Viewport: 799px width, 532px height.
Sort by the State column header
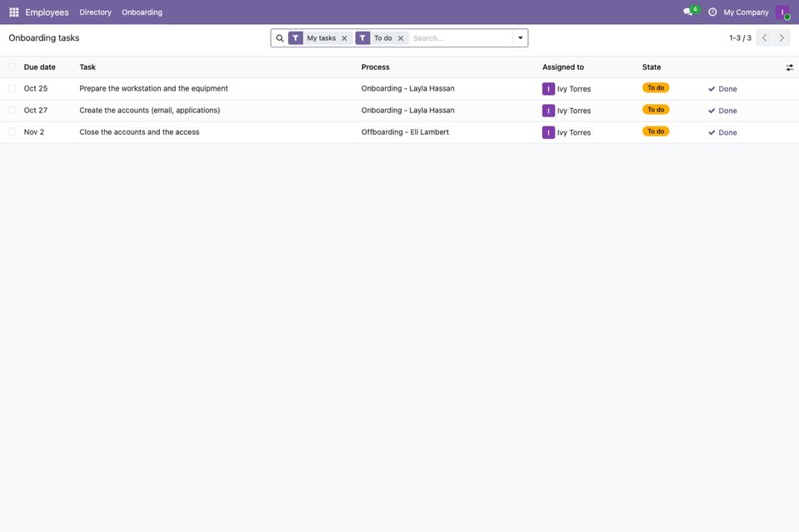[x=652, y=67]
